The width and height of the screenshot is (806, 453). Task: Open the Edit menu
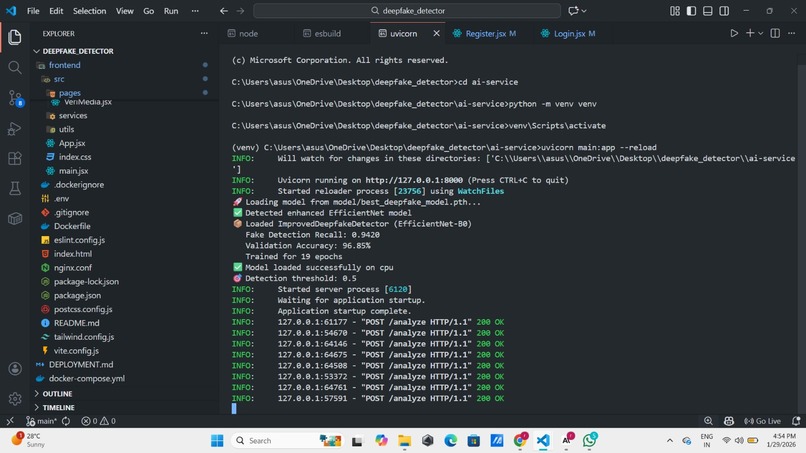click(56, 11)
